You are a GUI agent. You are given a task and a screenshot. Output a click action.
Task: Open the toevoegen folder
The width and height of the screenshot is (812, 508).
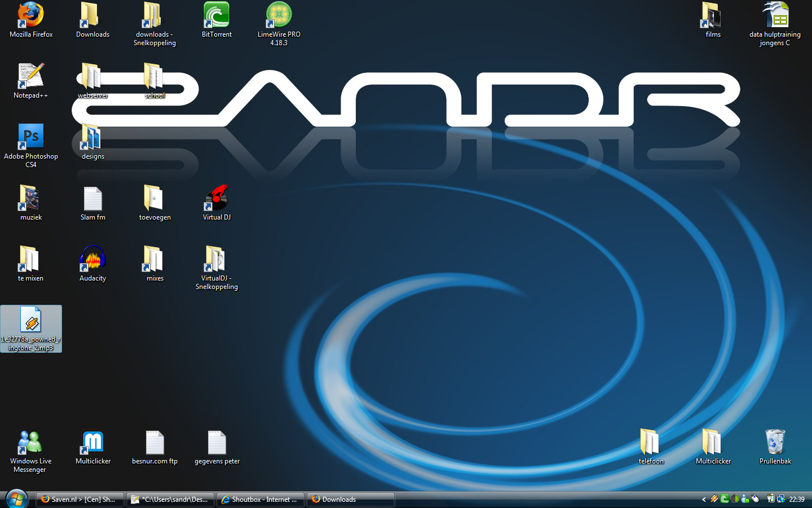tap(155, 203)
